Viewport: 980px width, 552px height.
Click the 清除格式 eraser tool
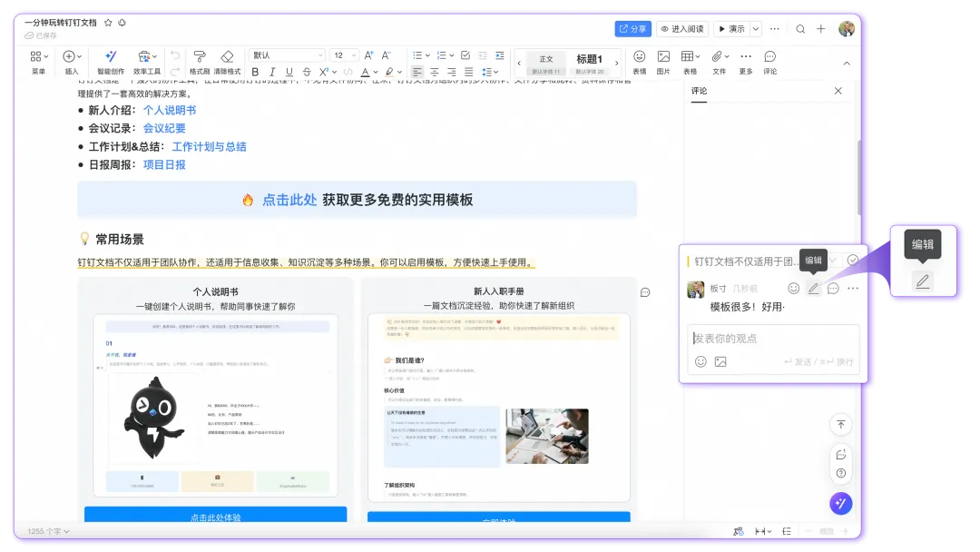tap(227, 62)
